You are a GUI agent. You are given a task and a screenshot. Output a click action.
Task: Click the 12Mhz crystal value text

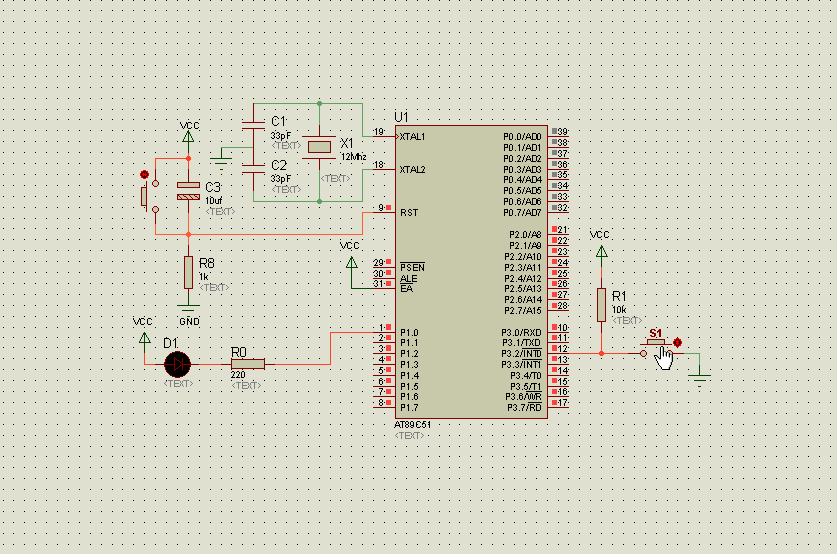pyautogui.click(x=353, y=157)
